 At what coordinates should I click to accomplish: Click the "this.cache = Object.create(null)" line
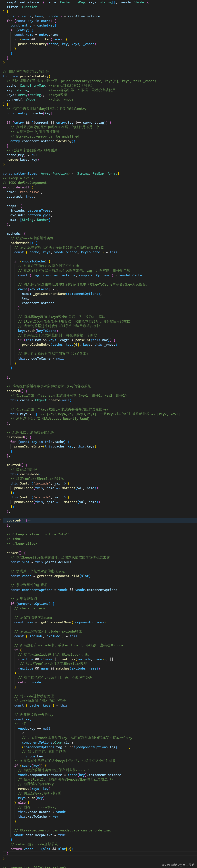click(x=41, y=400)
